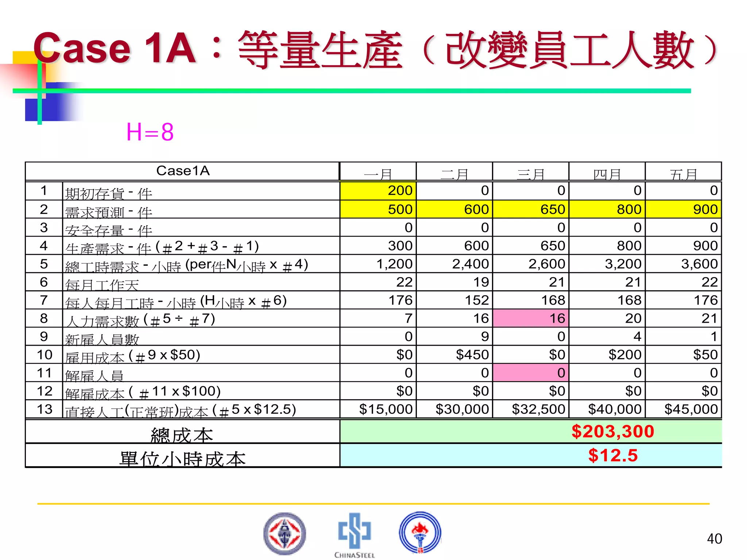The image size is (747, 560).
Task: Click the 總成本 row label
Action: pyautogui.click(x=182, y=434)
